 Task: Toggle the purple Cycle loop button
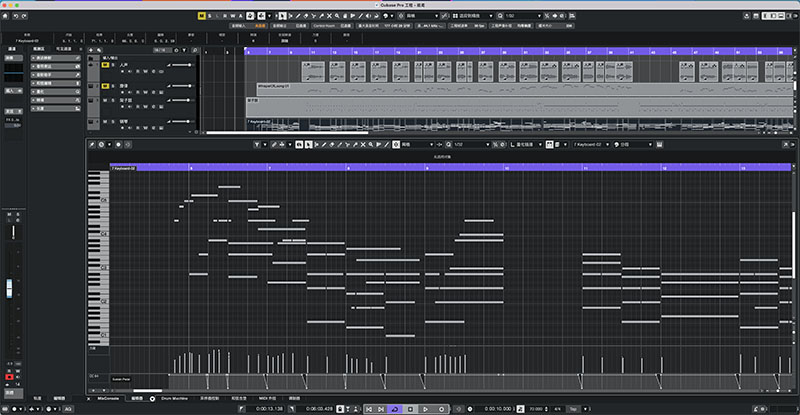[395, 409]
